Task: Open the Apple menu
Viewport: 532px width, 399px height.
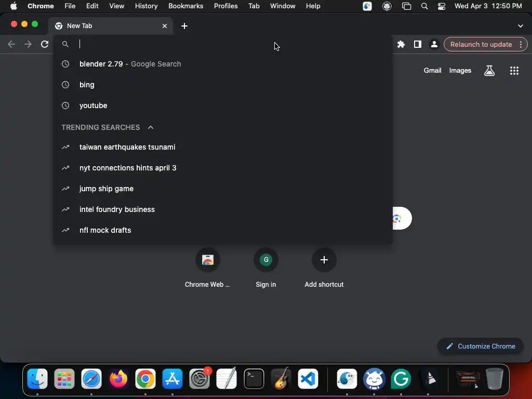Action: click(14, 6)
